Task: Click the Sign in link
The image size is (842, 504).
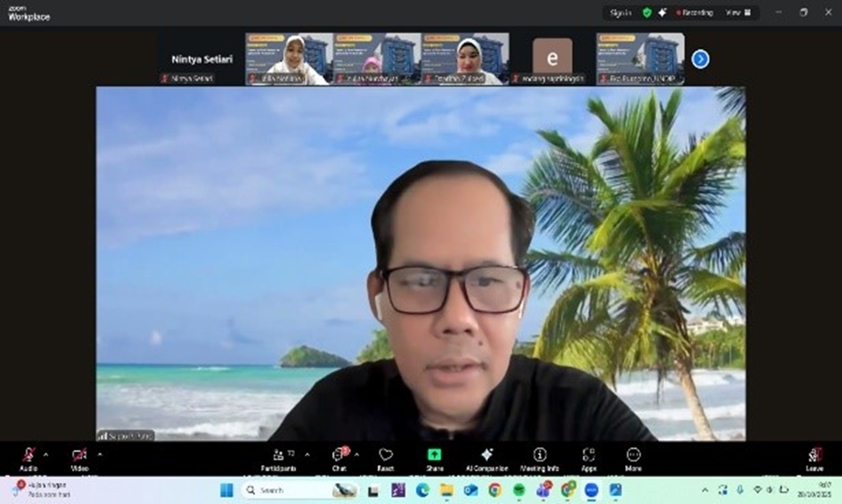Action: pos(621,13)
